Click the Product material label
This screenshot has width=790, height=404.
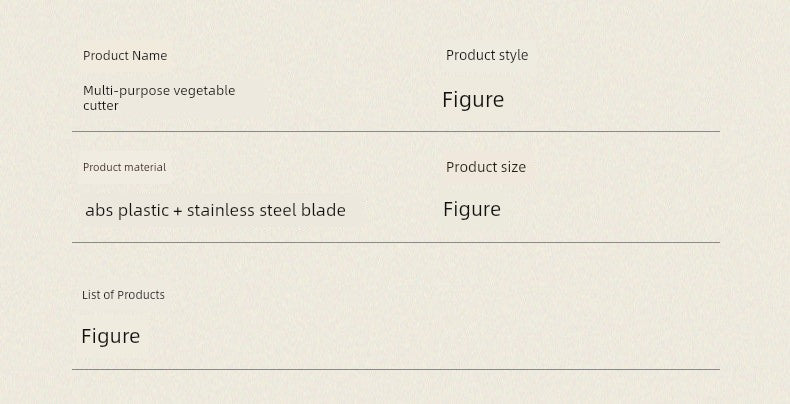(124, 167)
